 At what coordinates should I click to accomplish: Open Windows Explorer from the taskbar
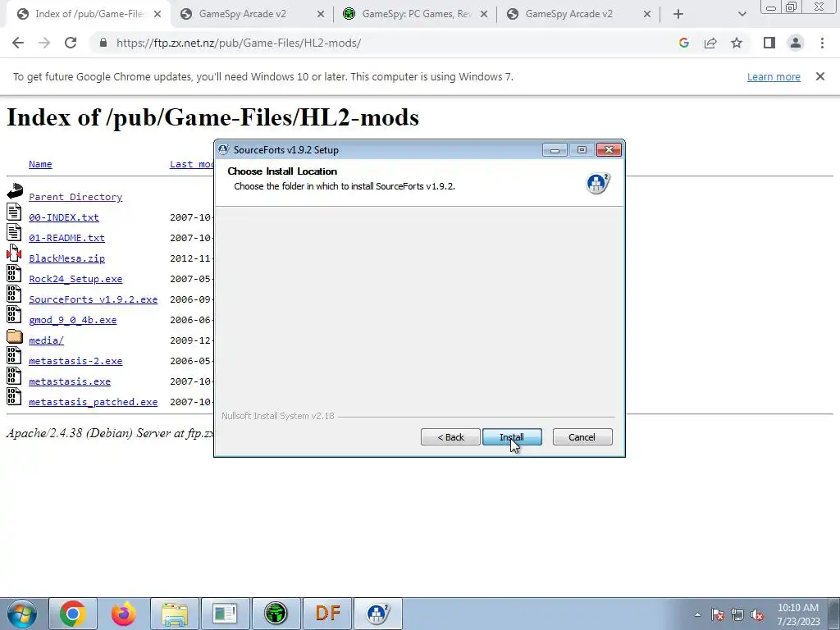point(175,614)
